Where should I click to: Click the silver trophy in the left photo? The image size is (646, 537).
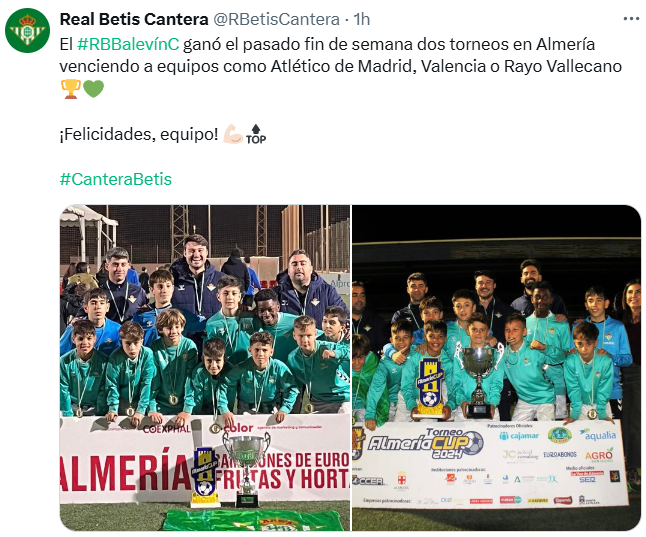[x=247, y=469]
